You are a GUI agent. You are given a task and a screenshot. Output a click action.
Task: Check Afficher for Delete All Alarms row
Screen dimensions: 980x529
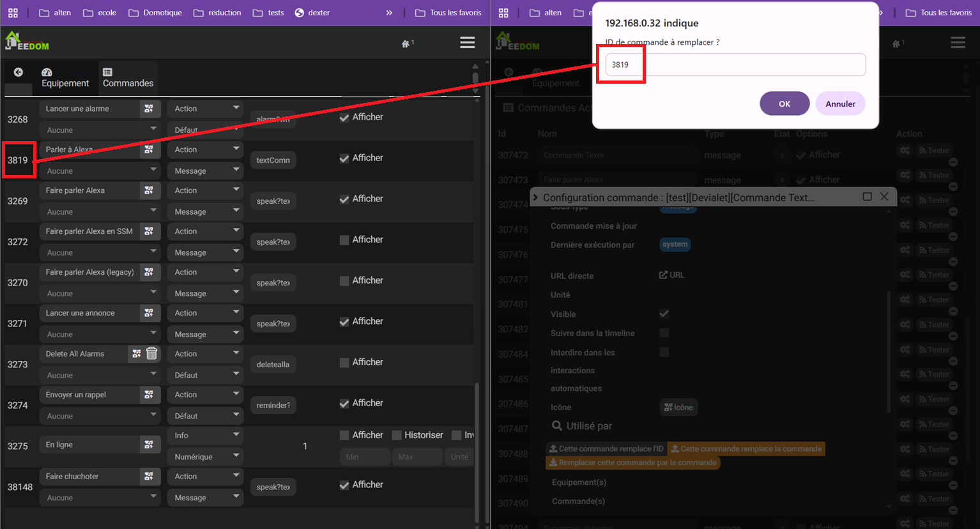[x=344, y=363]
